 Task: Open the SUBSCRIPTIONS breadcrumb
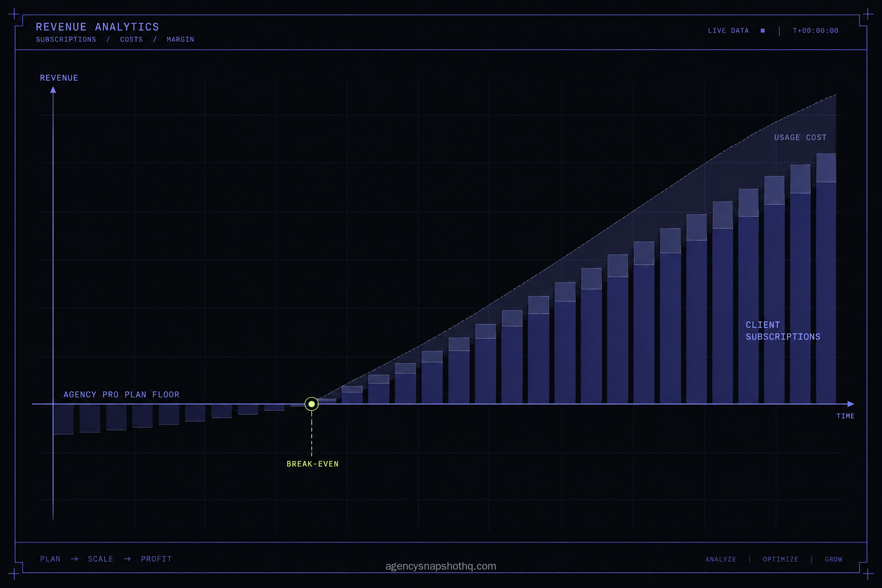pos(66,40)
